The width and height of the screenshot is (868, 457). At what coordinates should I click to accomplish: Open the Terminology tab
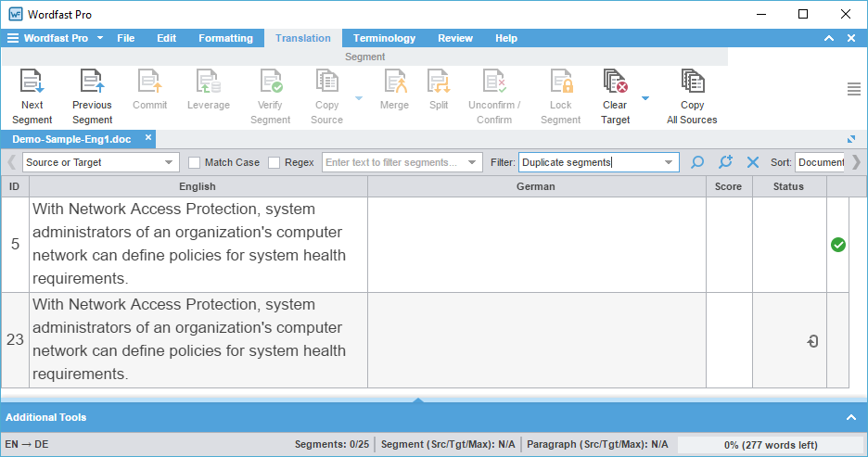(384, 38)
